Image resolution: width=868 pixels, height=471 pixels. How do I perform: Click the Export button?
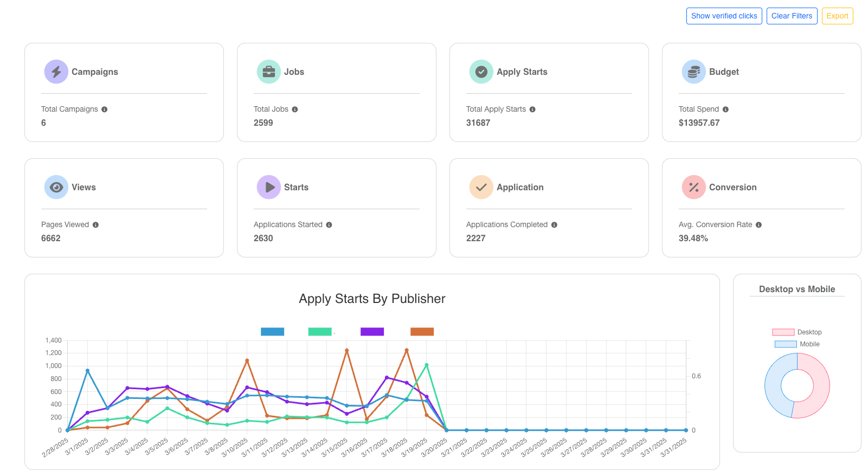837,16
